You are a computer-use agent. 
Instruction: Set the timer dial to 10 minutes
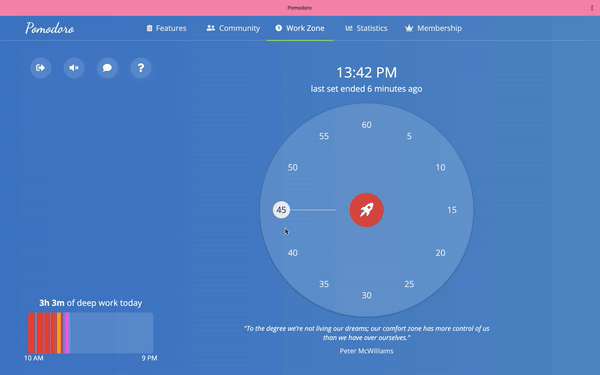click(x=440, y=168)
